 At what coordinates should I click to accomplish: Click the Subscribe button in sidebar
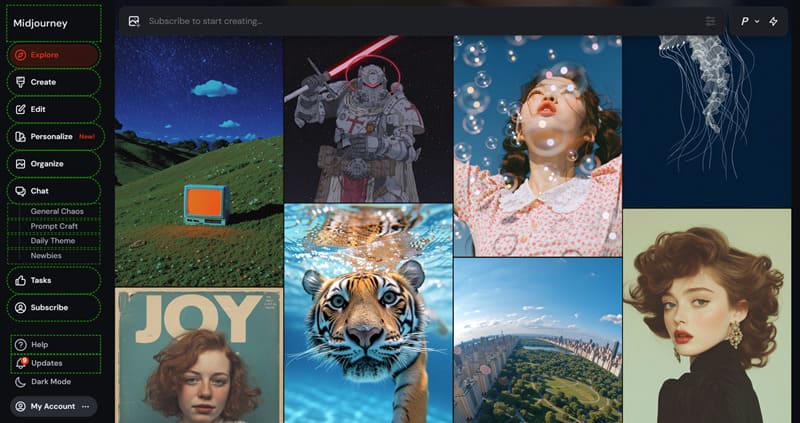pos(54,308)
